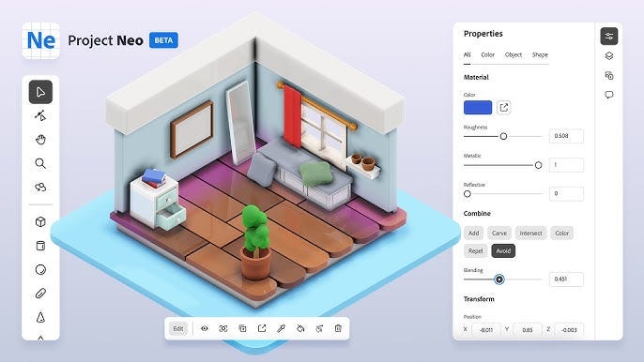Viewport: 644px width, 362px height.
Task: Click the 'Transform' section heading
Action: tap(479, 299)
